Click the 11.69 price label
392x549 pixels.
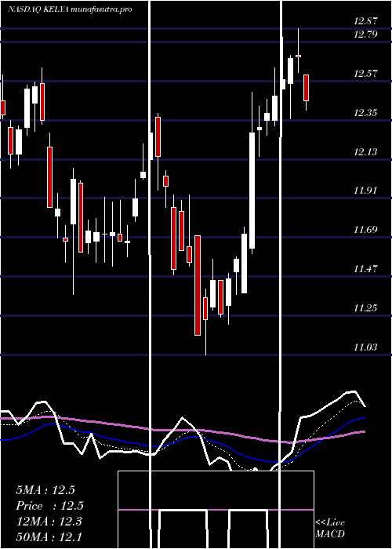click(366, 230)
